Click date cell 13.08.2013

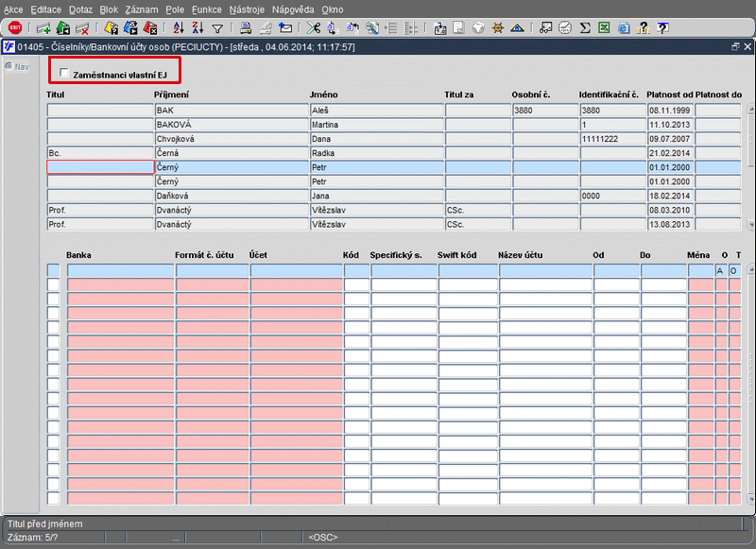670,224
